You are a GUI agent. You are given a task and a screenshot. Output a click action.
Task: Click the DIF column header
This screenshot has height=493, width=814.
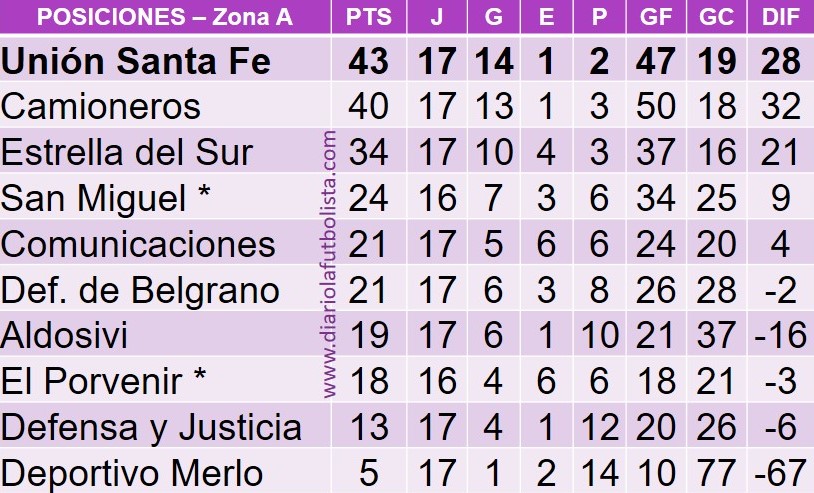[x=780, y=17]
